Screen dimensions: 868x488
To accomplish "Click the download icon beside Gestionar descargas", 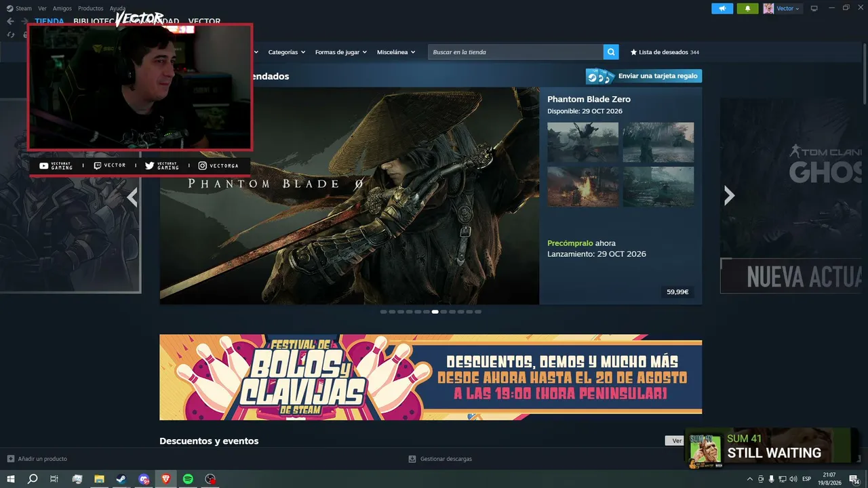I will coord(412,459).
